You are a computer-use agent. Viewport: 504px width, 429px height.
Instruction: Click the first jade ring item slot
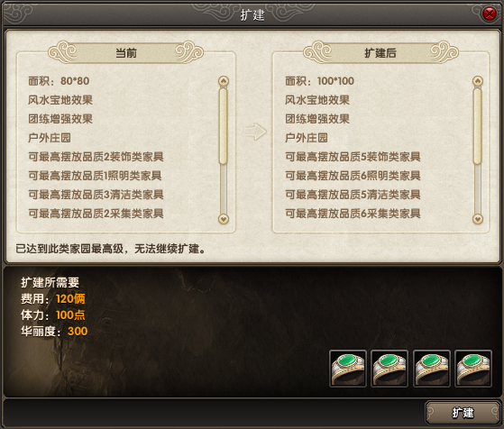click(348, 369)
